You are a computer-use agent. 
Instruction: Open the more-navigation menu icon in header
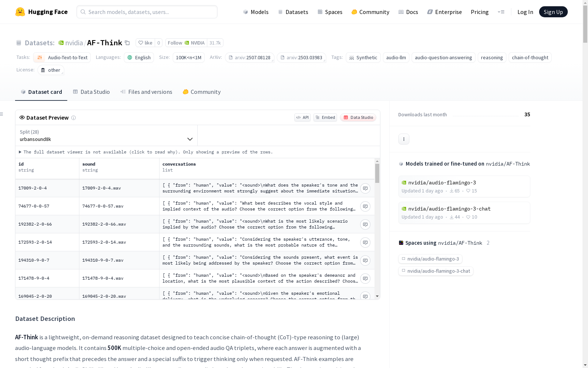[501, 12]
